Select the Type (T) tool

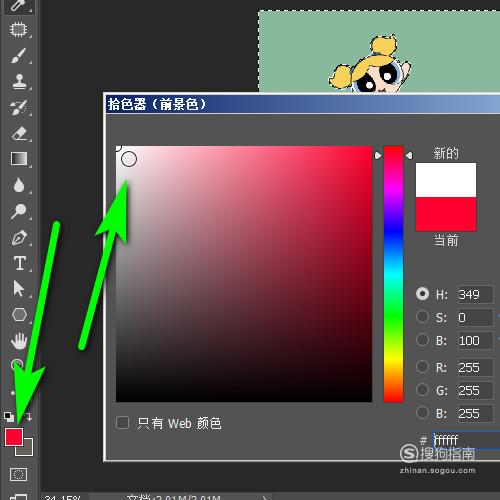[x=20, y=263]
